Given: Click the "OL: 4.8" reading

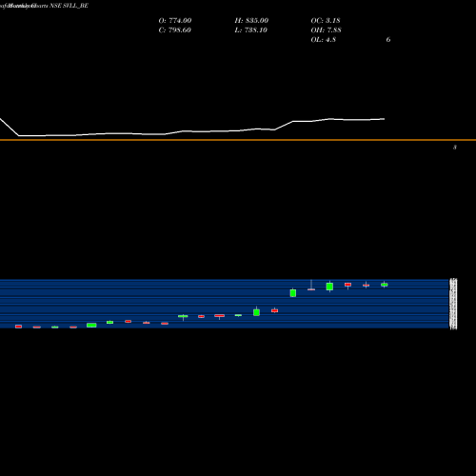Looking at the screenshot, I should point(323,39).
